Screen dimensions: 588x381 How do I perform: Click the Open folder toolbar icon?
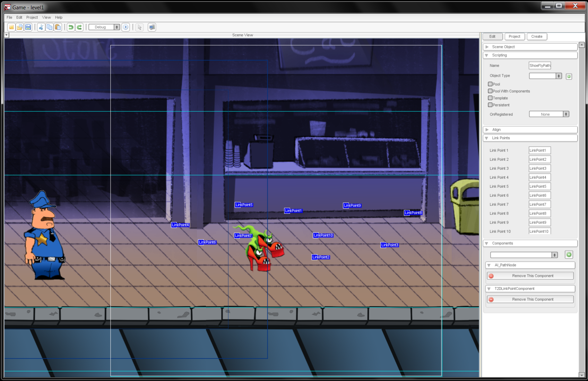pyautogui.click(x=20, y=27)
